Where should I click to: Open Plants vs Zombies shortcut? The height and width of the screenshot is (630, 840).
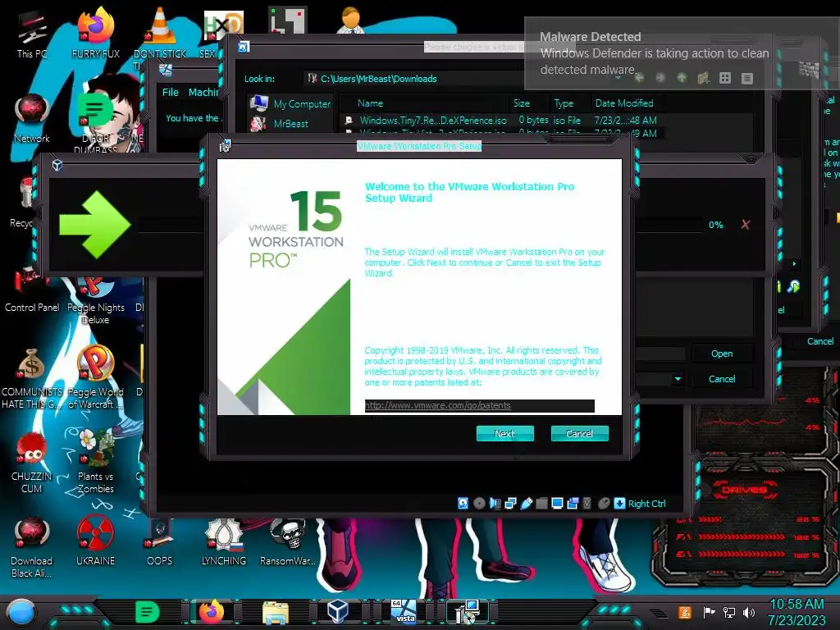tap(95, 462)
